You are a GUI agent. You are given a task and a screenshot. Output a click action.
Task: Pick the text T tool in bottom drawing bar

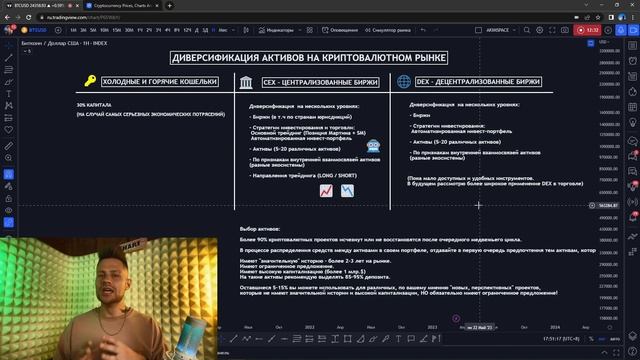click(x=398, y=338)
